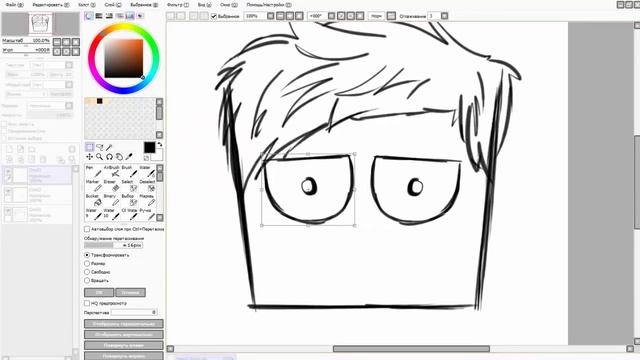The image size is (640, 360).
Task: Show the RGB slider panel icon
Action: 99,16
